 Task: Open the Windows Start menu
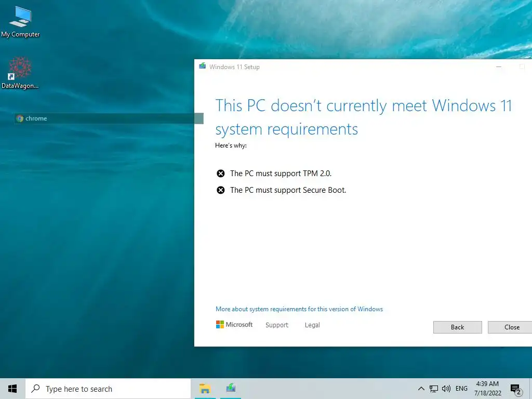point(12,389)
